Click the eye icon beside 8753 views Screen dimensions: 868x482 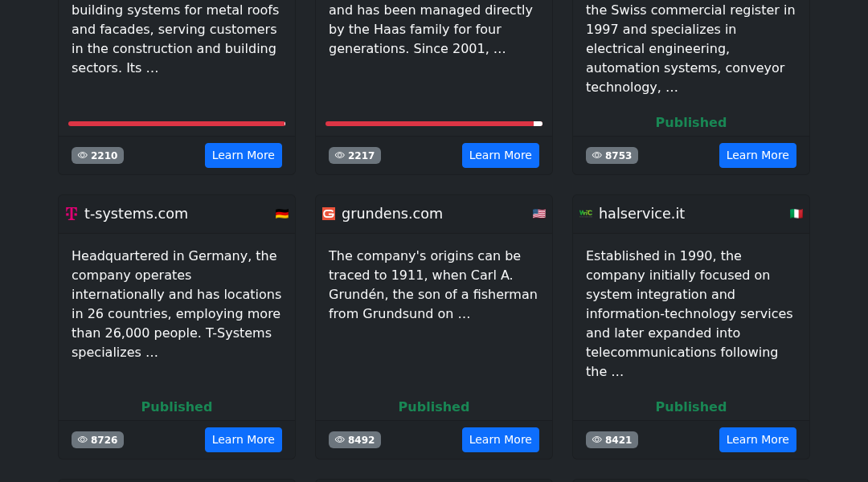point(596,156)
